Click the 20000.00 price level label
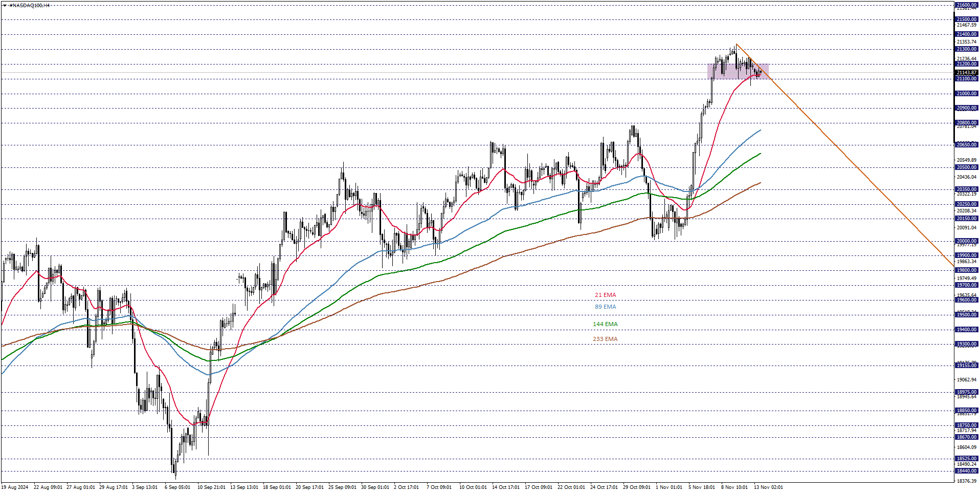The width and height of the screenshot is (980, 493). tap(967, 241)
